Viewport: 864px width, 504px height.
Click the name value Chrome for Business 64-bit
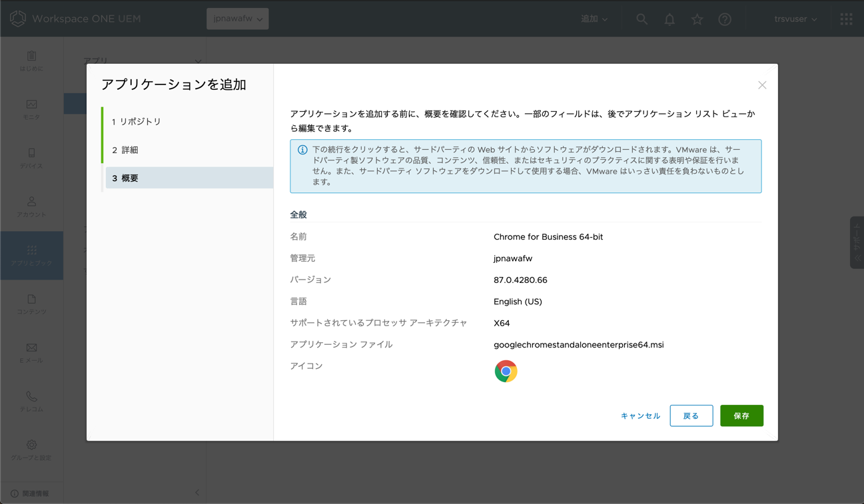pos(548,237)
